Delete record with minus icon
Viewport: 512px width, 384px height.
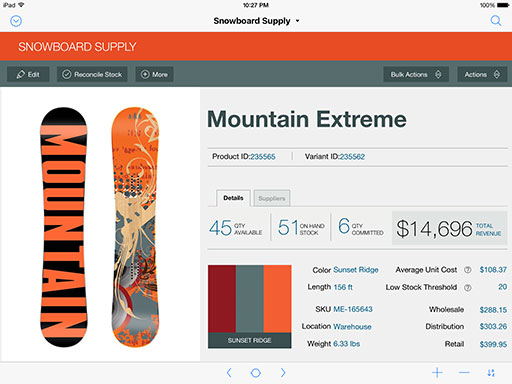[464, 373]
